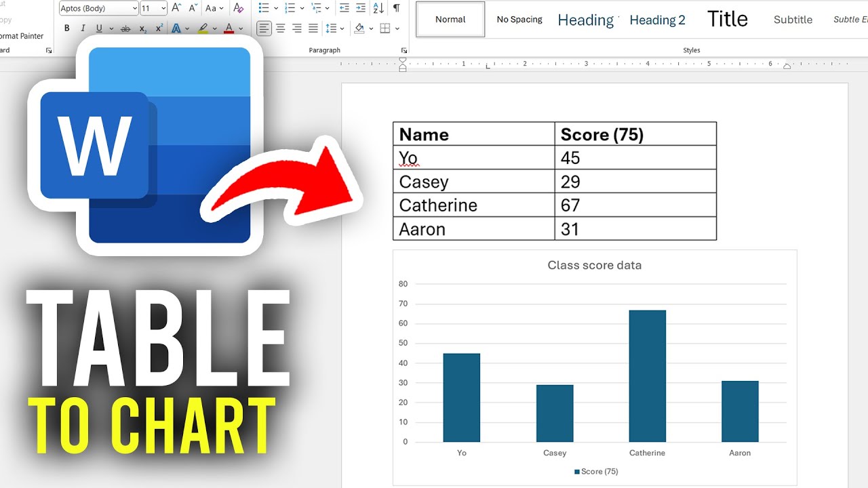
Task: Toggle Italic formatting
Action: tap(83, 28)
